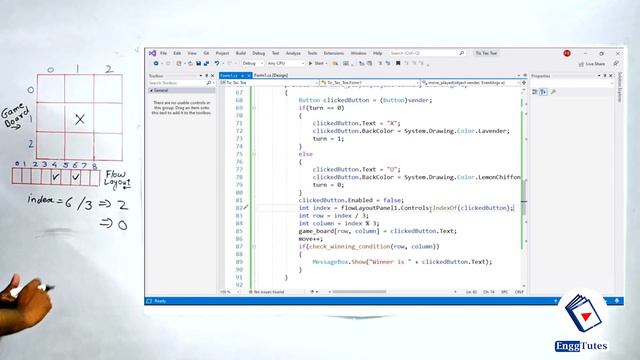The image size is (640, 360).
Task: Click the status bar notifications bell icon
Action: (x=617, y=301)
